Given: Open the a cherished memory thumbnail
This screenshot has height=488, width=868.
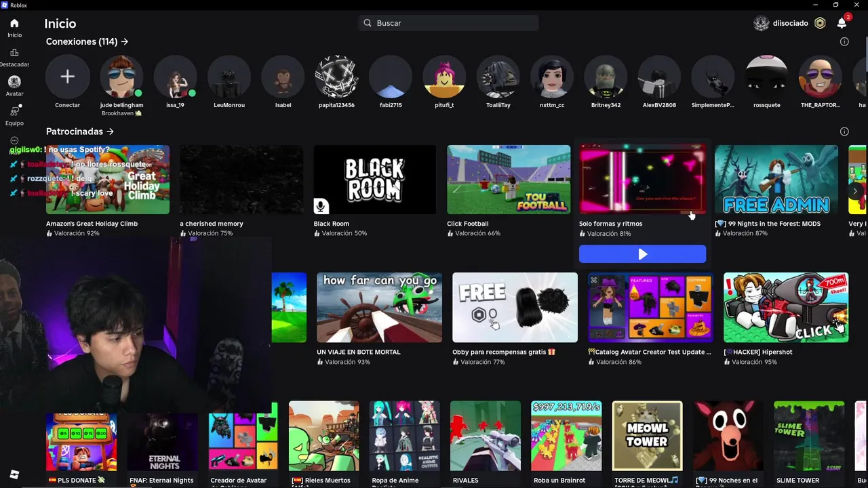Looking at the screenshot, I should (x=241, y=180).
